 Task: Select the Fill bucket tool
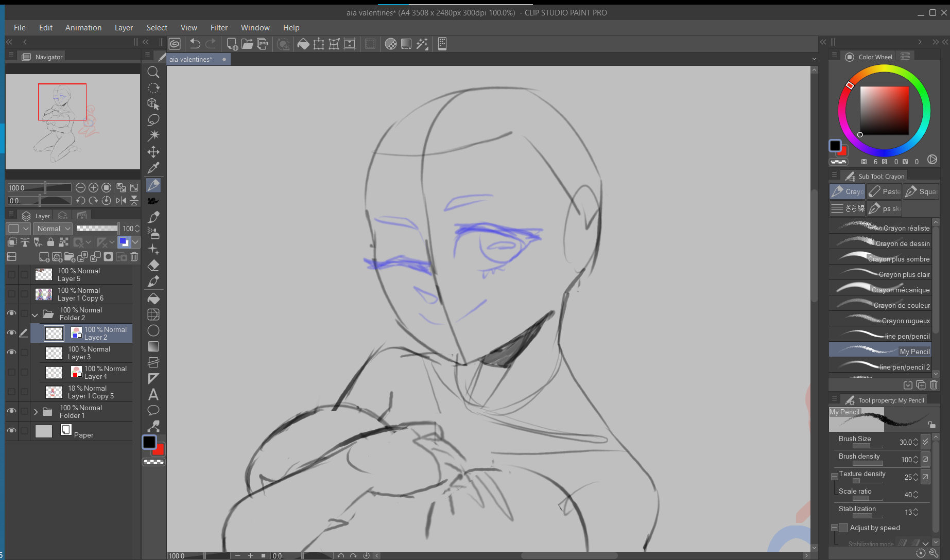(x=153, y=299)
